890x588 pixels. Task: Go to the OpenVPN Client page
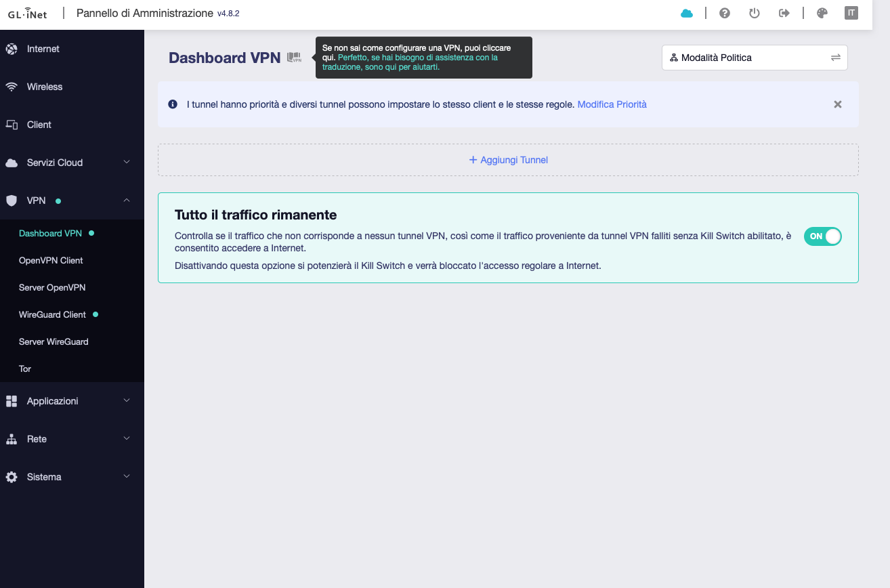(x=51, y=260)
